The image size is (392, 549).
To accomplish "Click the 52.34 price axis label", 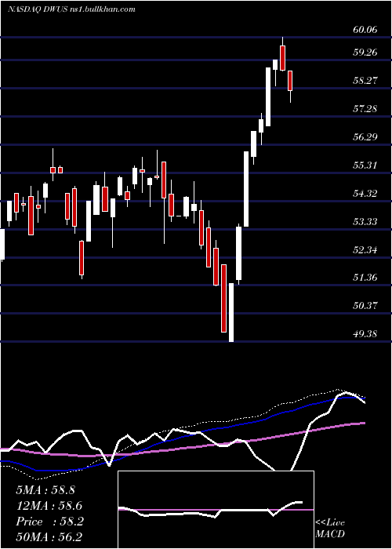I will pyautogui.click(x=365, y=250).
